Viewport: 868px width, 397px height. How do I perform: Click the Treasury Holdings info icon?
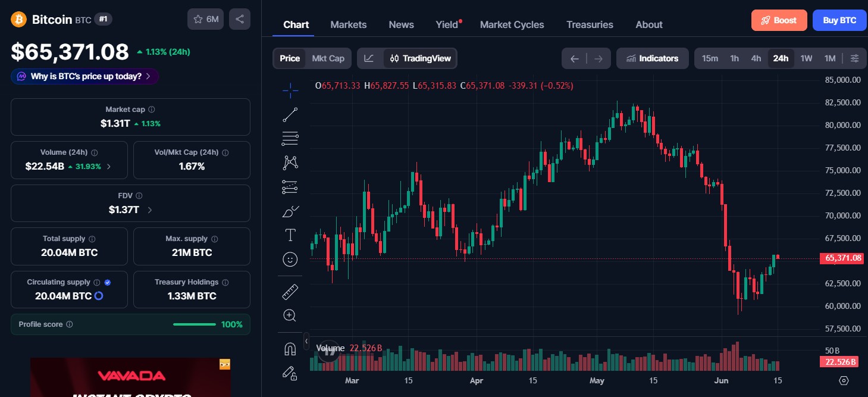pos(225,282)
